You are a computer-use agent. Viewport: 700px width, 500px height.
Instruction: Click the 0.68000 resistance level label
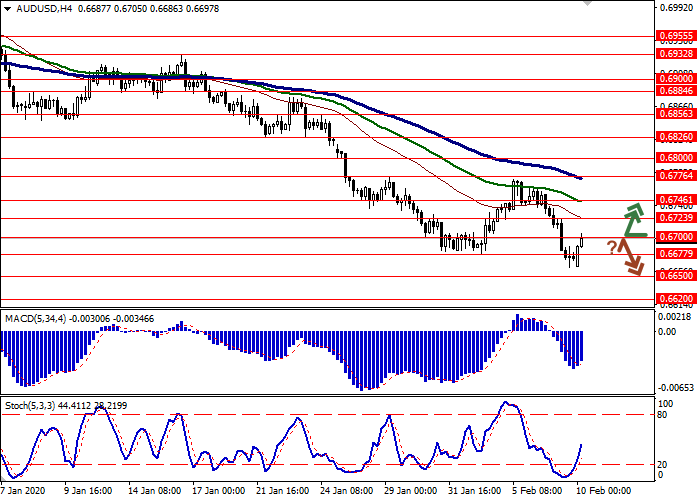click(x=675, y=157)
